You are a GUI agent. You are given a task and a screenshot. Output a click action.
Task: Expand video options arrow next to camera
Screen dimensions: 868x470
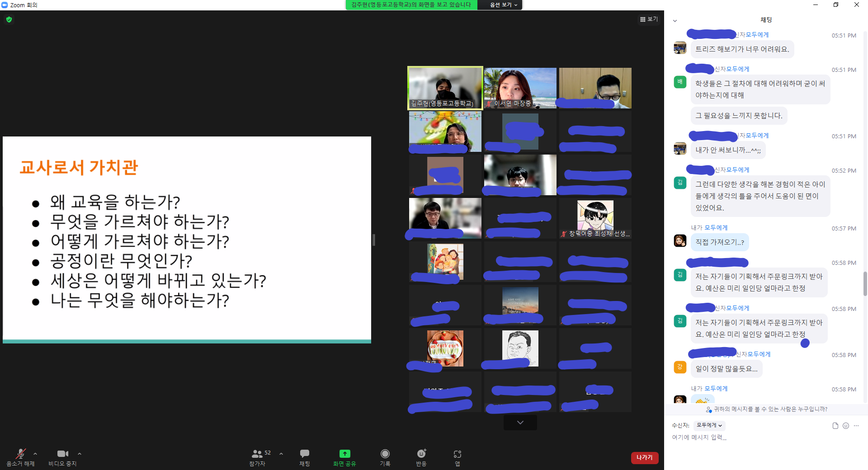(80, 454)
